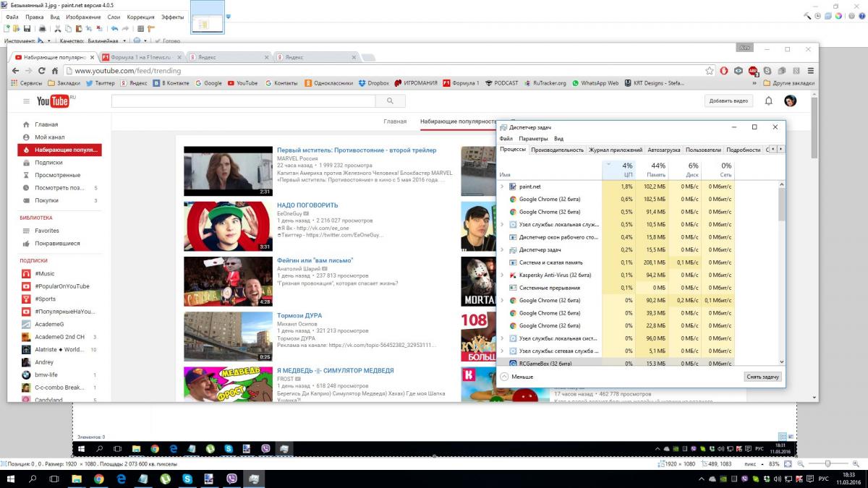Bookmark the page with the star icon

(710, 71)
